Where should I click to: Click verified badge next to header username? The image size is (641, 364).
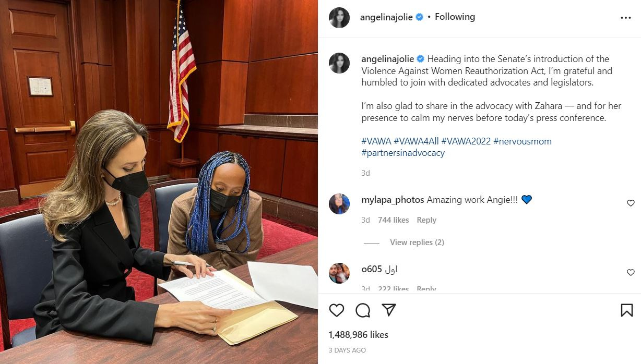[419, 17]
